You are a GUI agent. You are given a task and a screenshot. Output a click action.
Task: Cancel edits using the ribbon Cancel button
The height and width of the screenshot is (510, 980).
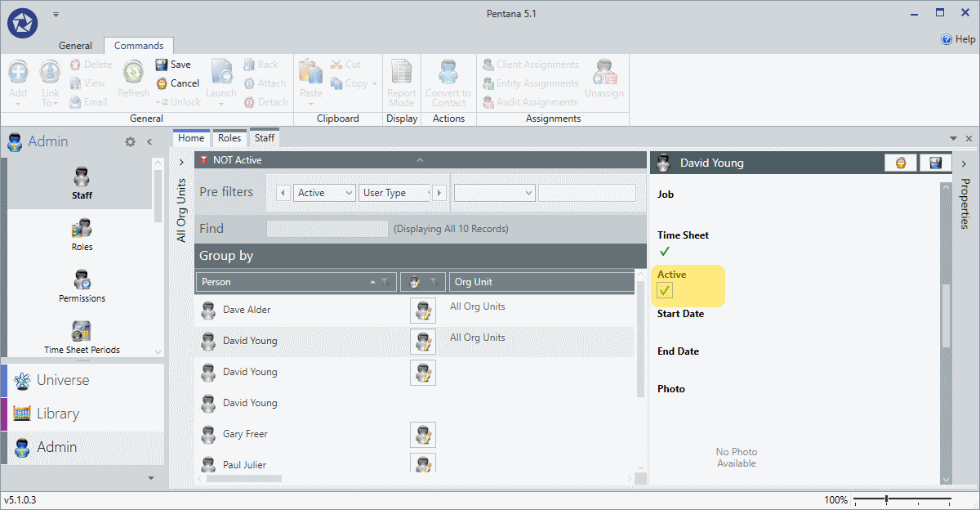tap(177, 83)
